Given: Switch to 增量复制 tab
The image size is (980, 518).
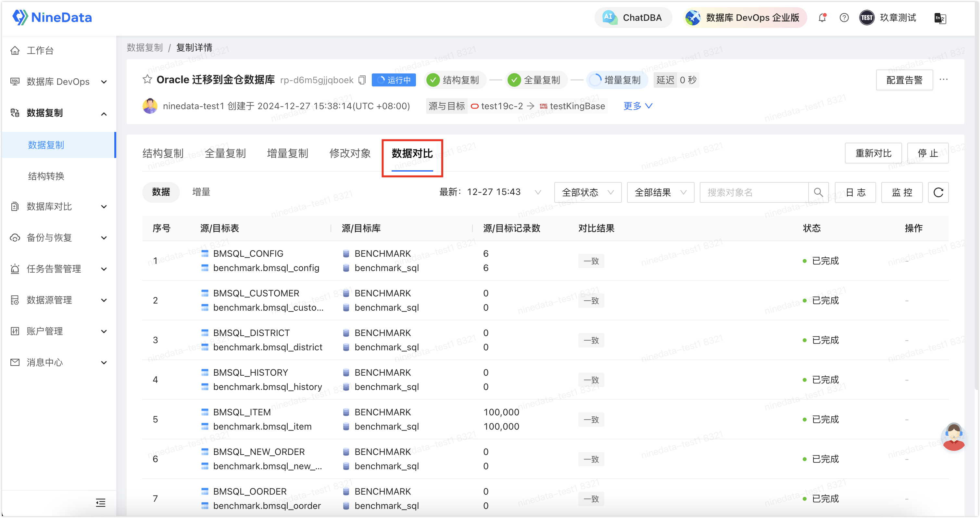Looking at the screenshot, I should (288, 153).
